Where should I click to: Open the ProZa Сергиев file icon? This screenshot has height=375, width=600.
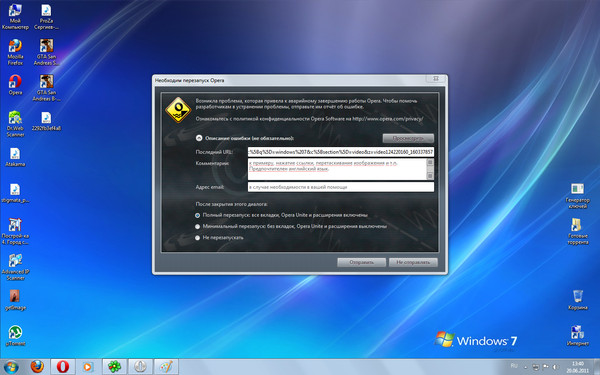click(x=46, y=16)
